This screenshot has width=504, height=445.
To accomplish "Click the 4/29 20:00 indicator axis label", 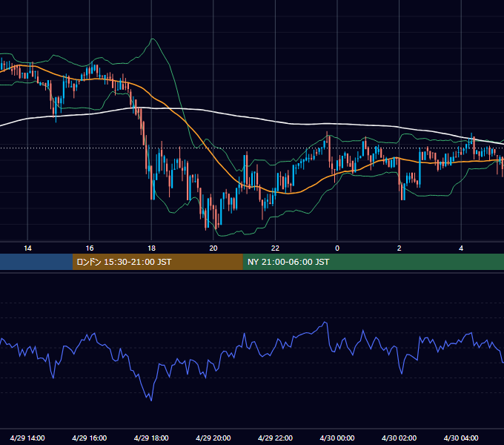I will 213,438.
